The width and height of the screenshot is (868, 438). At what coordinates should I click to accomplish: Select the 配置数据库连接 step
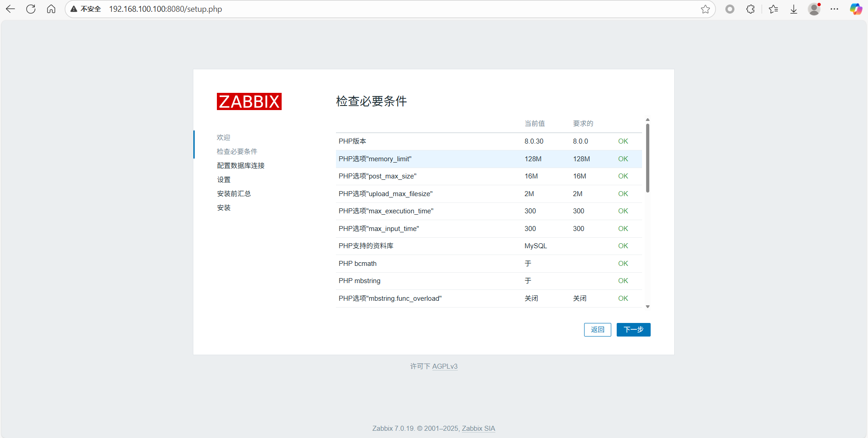click(x=240, y=165)
